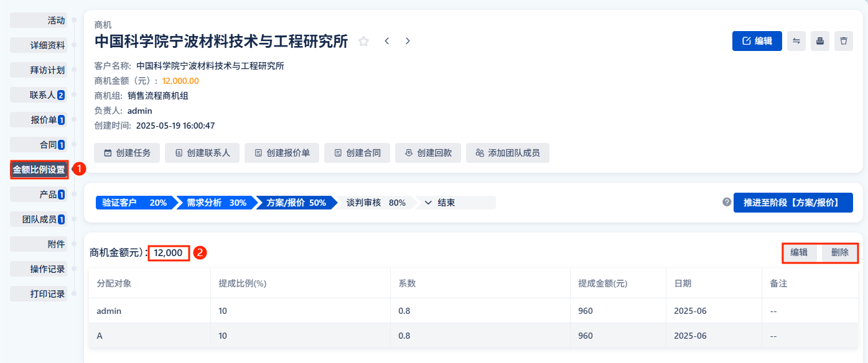Select the 验证客户 20% stage
The width and height of the screenshot is (868, 363).
click(134, 203)
